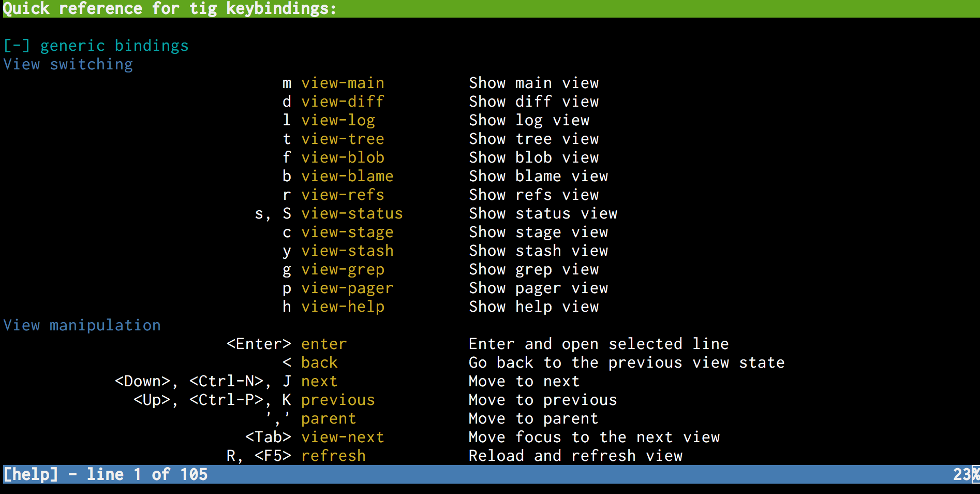Click the view-log keybinding entry
Viewport: 980px width, 494px height.
[338, 121]
